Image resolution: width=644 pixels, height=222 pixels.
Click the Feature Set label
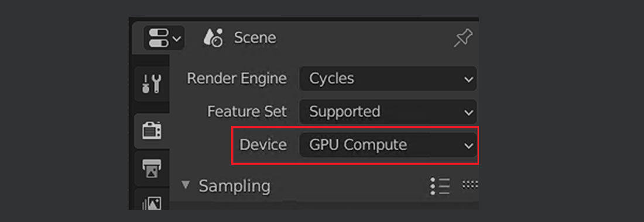point(247,112)
